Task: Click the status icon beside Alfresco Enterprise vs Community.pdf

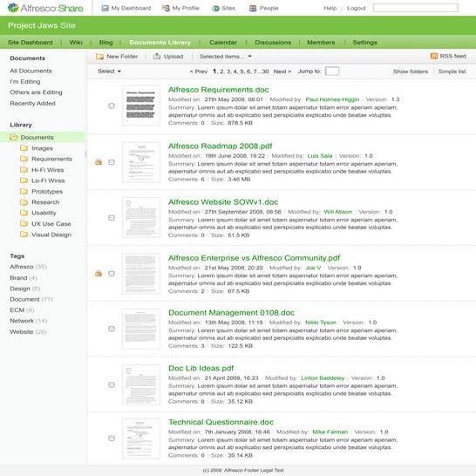Action: coord(99,274)
